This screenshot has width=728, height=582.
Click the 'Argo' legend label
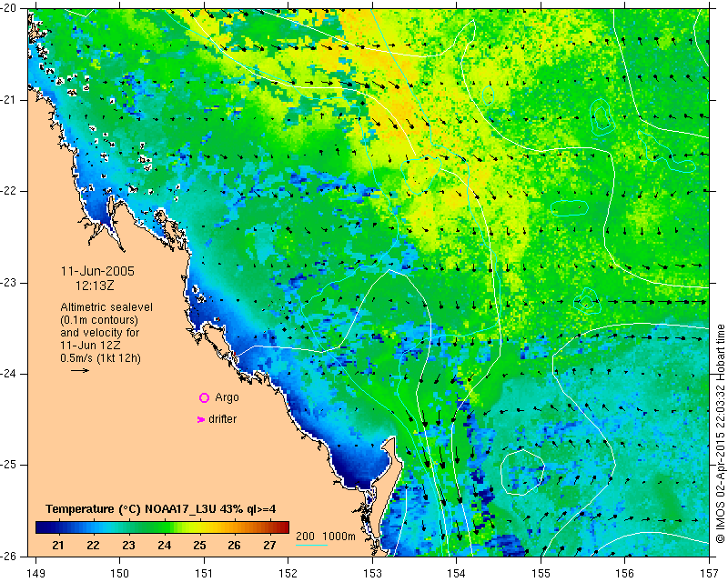227,397
